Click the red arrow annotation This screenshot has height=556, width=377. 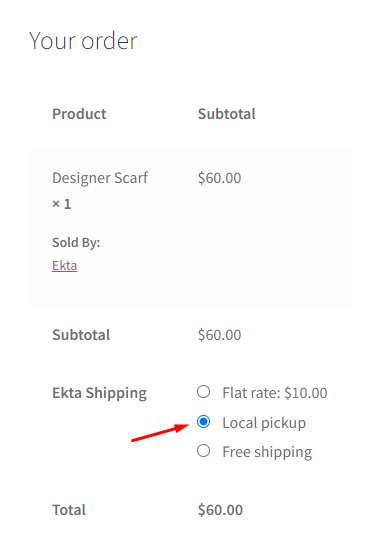coord(160,433)
